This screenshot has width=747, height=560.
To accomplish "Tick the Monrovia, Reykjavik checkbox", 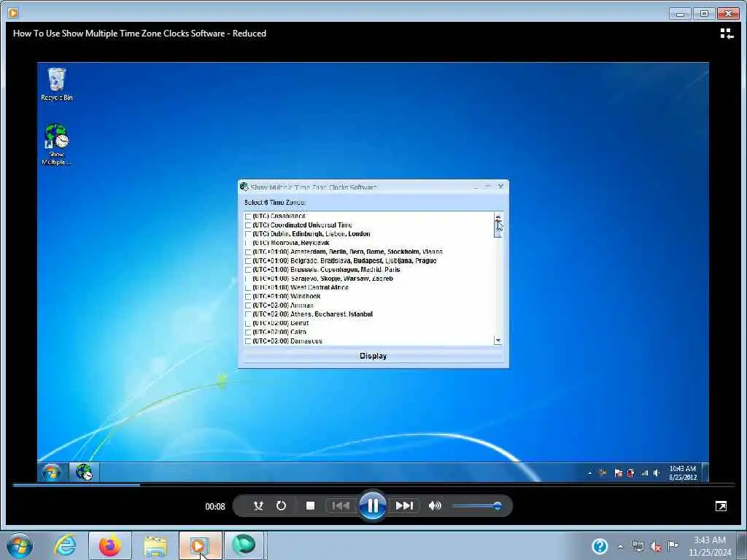I will point(248,243).
